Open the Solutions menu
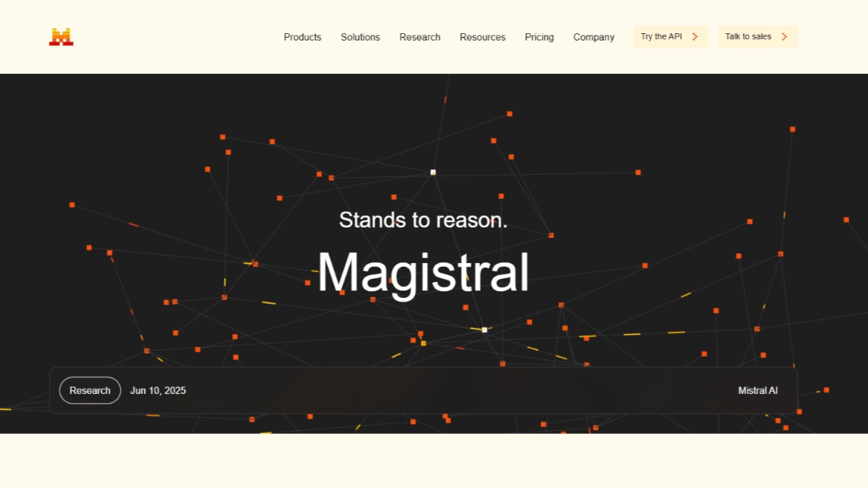 [360, 37]
